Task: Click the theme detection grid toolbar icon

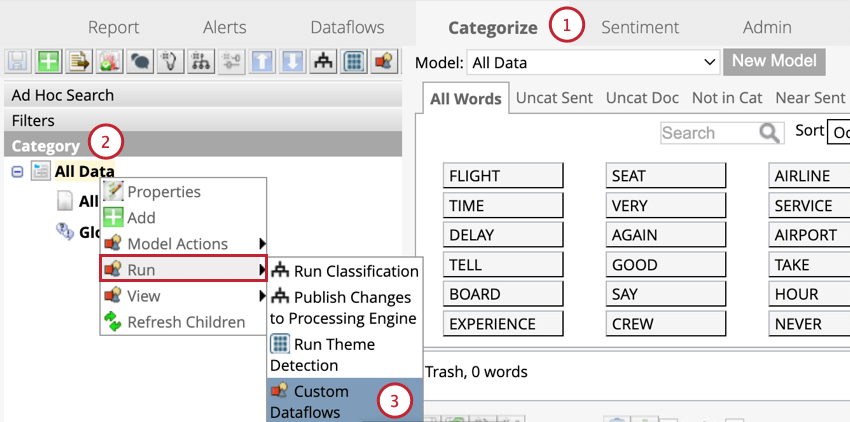Action: 353,62
